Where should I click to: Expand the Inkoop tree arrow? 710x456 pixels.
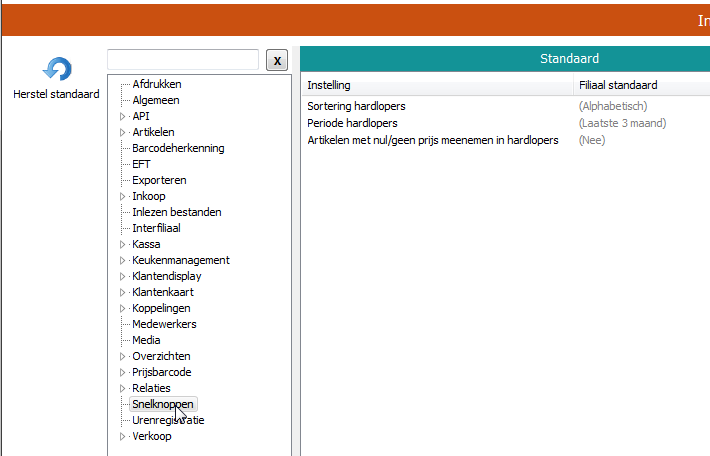[123, 196]
